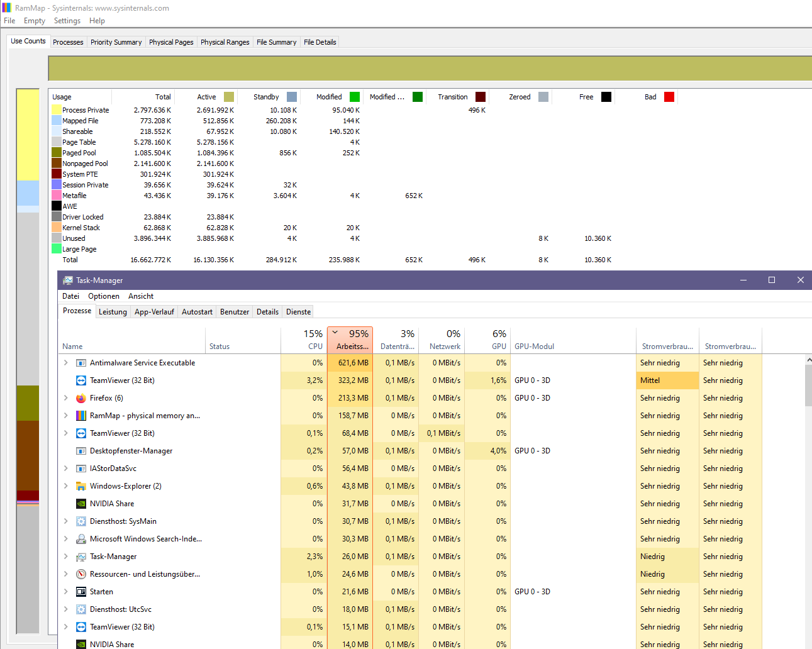Click the Transition dark red swatch
The height and width of the screenshot is (649, 812).
tap(481, 97)
